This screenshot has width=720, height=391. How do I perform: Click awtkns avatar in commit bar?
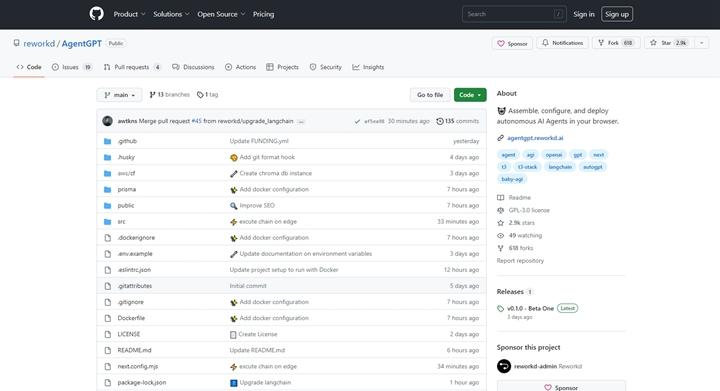click(107, 121)
